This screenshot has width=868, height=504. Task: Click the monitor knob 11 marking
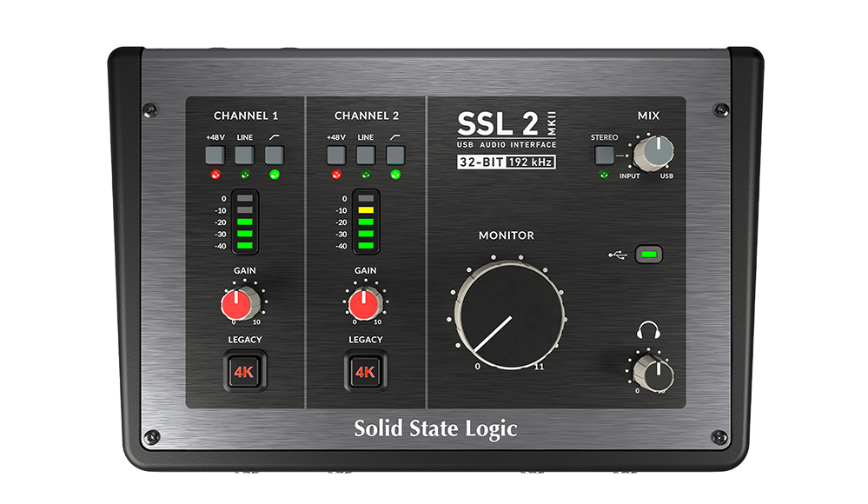coord(539,367)
